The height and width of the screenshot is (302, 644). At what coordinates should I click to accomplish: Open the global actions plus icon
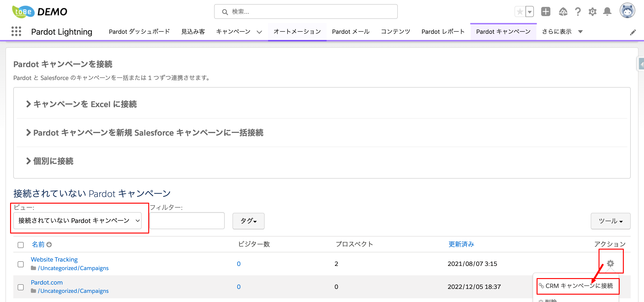pyautogui.click(x=546, y=11)
